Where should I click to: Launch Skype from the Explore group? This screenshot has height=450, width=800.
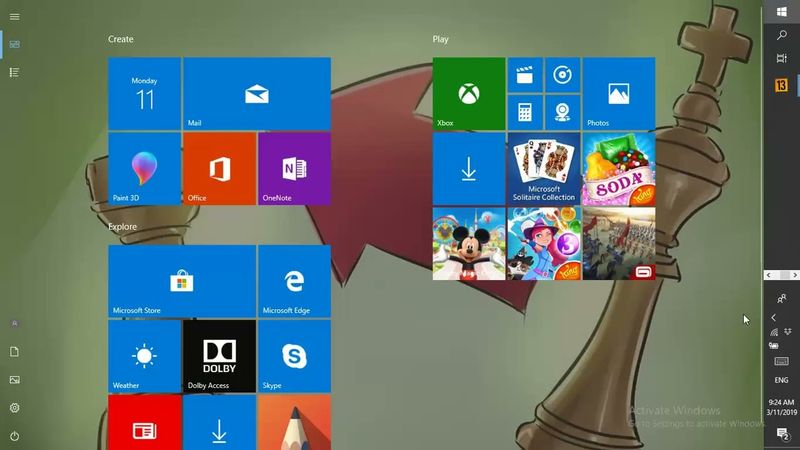coord(294,356)
